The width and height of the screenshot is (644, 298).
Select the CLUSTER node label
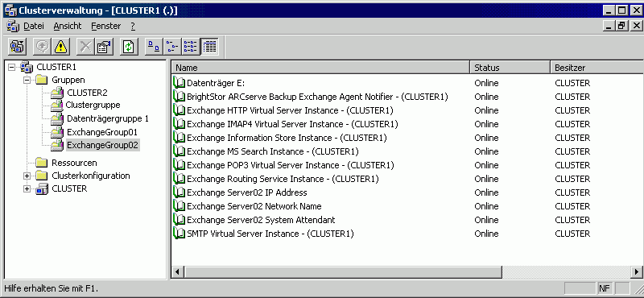tap(69, 188)
